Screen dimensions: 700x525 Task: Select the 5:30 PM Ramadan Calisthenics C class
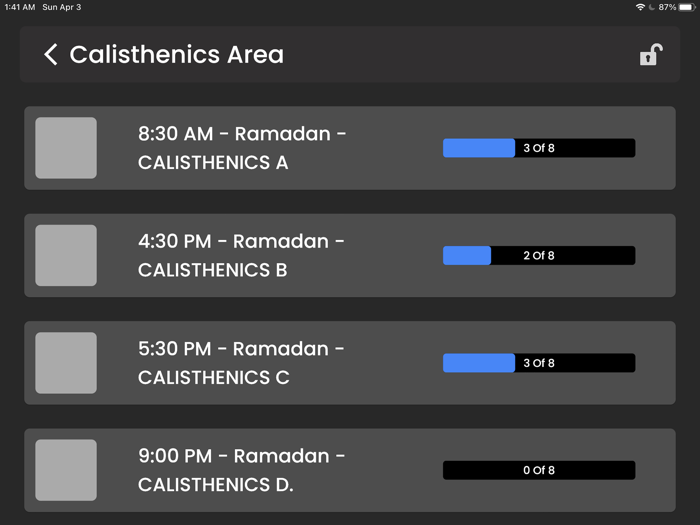click(242, 363)
